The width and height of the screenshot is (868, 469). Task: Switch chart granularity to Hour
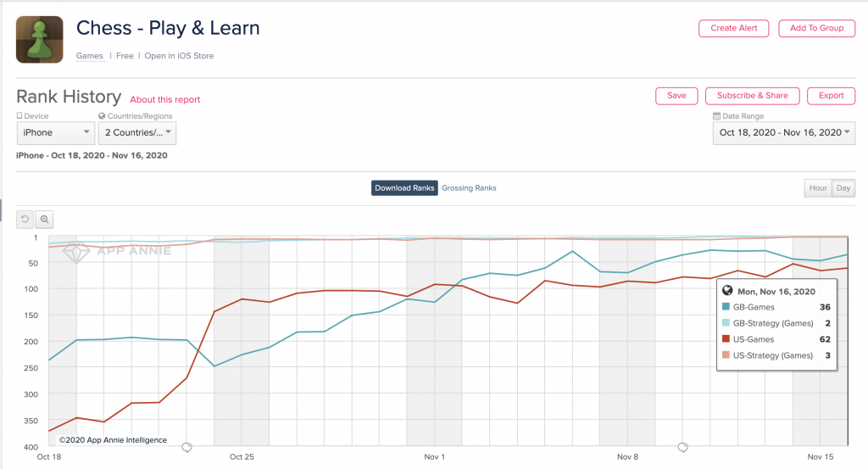pyautogui.click(x=817, y=188)
